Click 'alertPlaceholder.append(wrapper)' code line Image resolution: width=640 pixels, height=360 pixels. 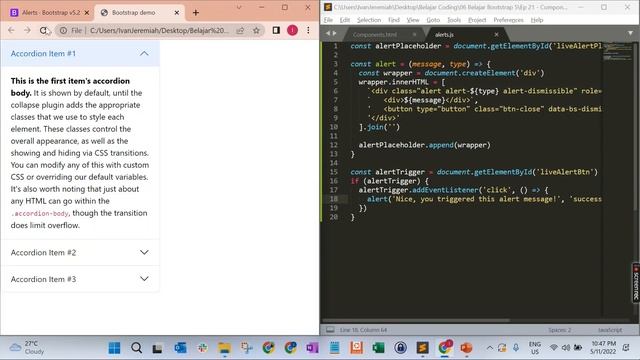(424, 145)
